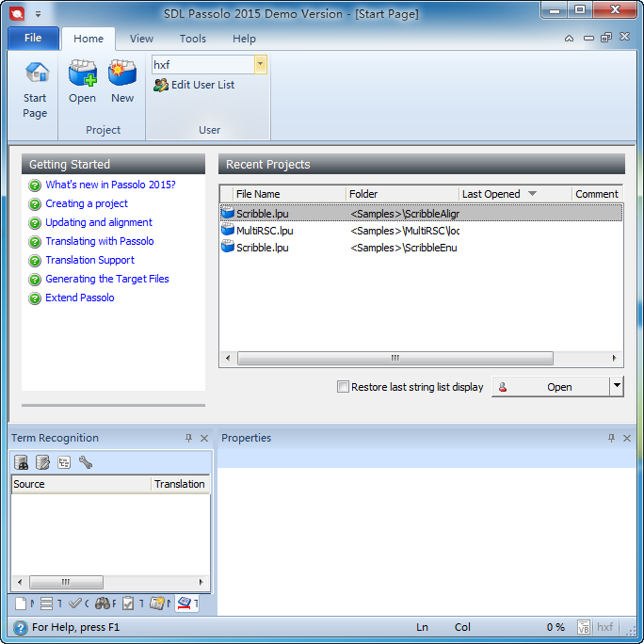Click the Comment column header
Image resolution: width=644 pixels, height=644 pixels.
click(597, 194)
